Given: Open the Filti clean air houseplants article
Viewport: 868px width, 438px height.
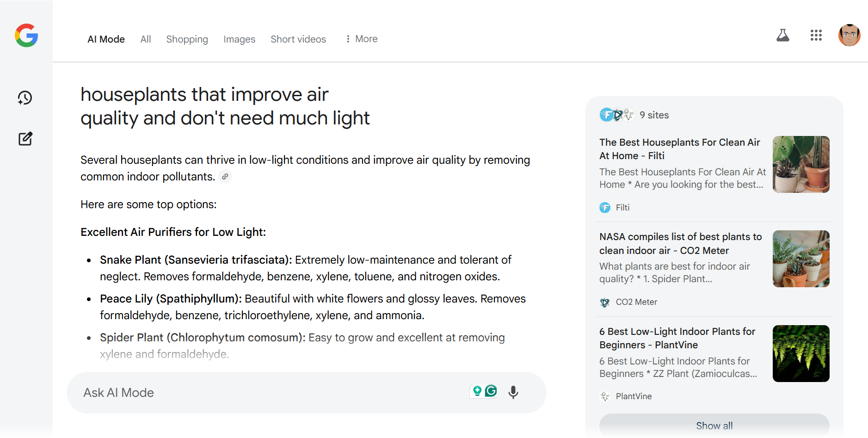Looking at the screenshot, I should click(679, 149).
